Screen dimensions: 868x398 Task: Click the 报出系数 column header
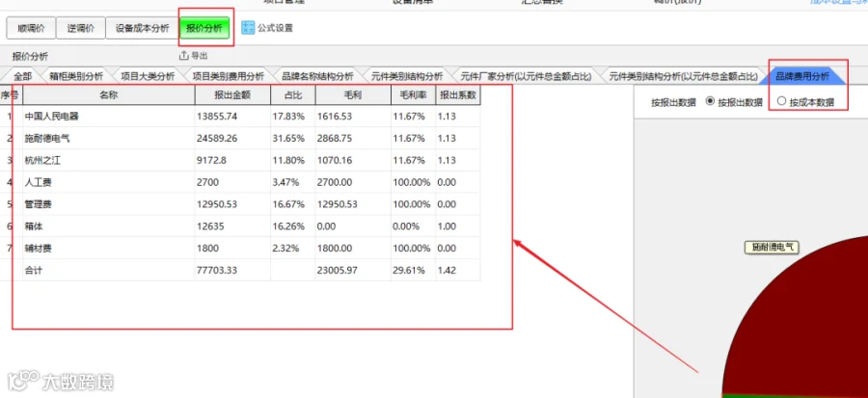(x=458, y=95)
